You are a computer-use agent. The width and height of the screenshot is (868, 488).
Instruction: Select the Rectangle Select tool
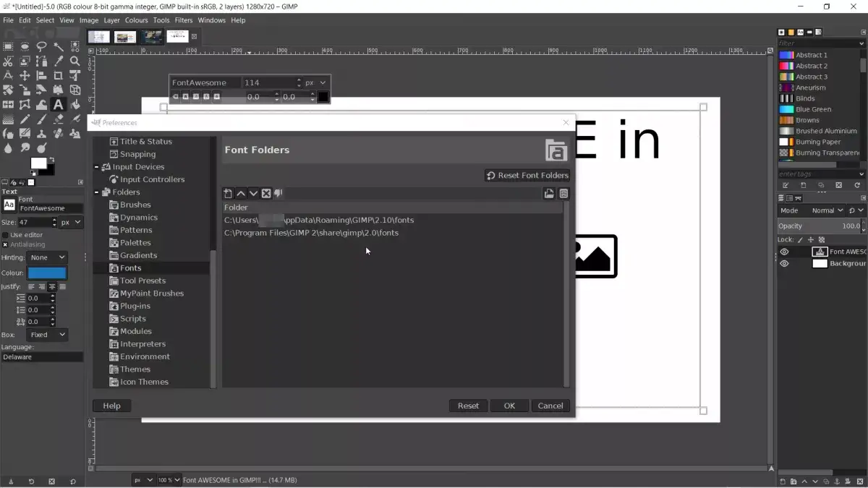pos(8,46)
